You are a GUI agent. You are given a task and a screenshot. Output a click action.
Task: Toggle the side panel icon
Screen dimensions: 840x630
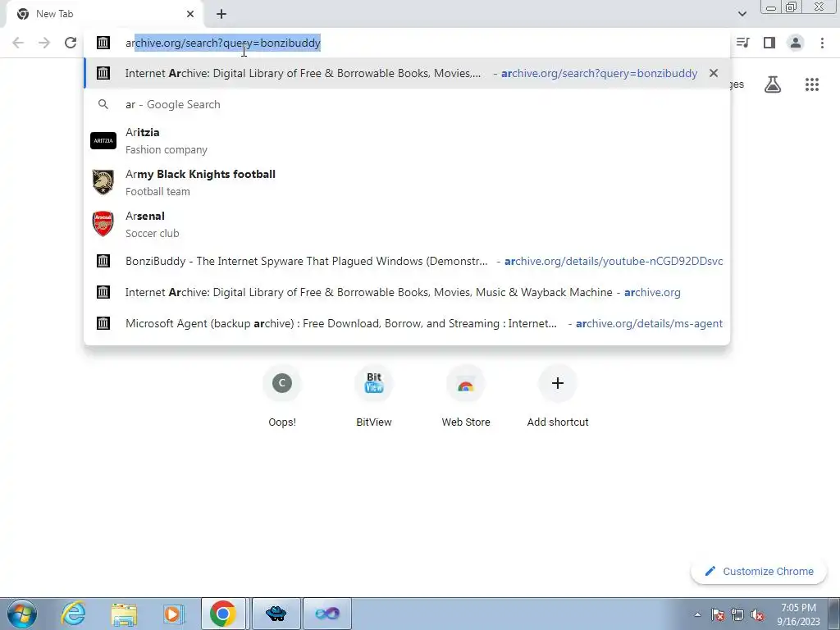click(x=769, y=43)
